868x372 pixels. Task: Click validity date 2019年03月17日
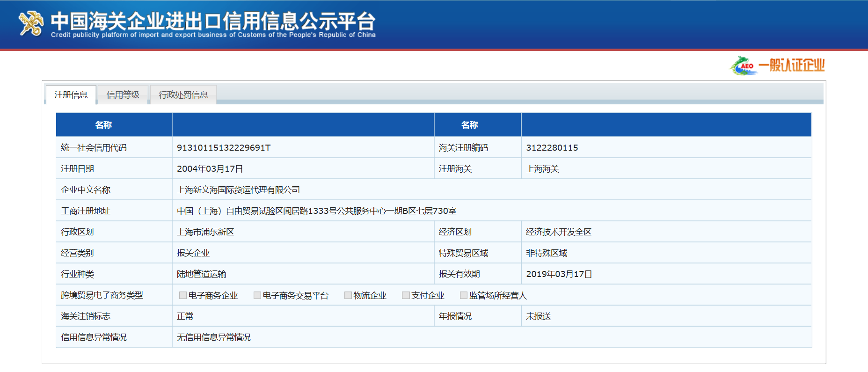point(559,274)
